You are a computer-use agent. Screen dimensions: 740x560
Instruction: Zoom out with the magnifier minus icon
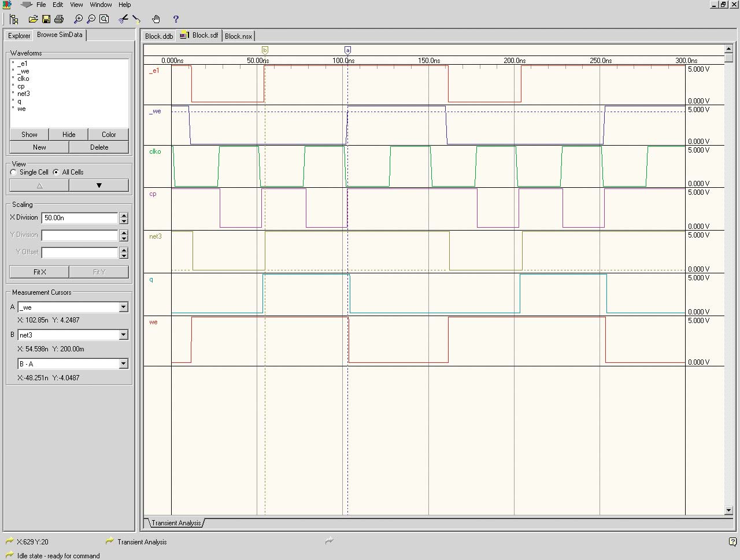coord(91,19)
